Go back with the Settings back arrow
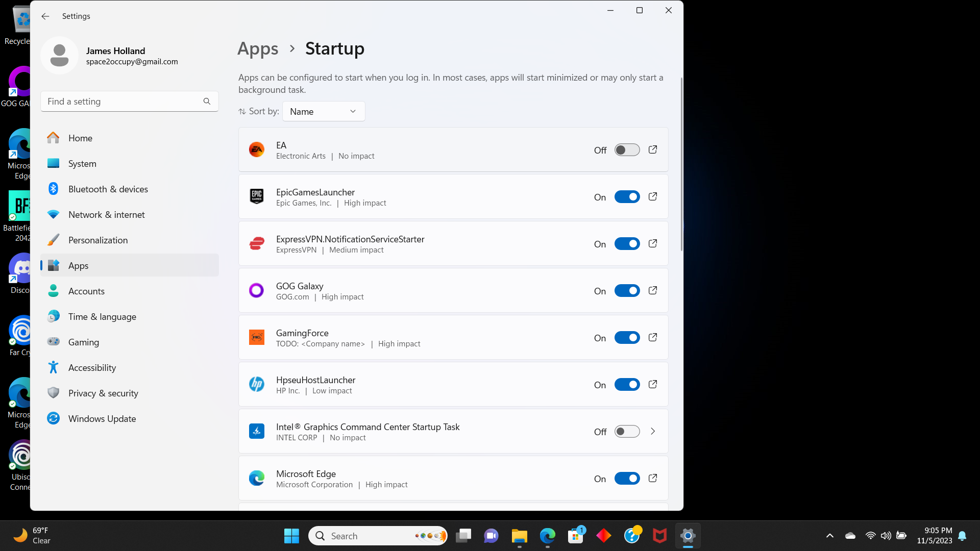The height and width of the screenshot is (551, 980). pos(45,16)
